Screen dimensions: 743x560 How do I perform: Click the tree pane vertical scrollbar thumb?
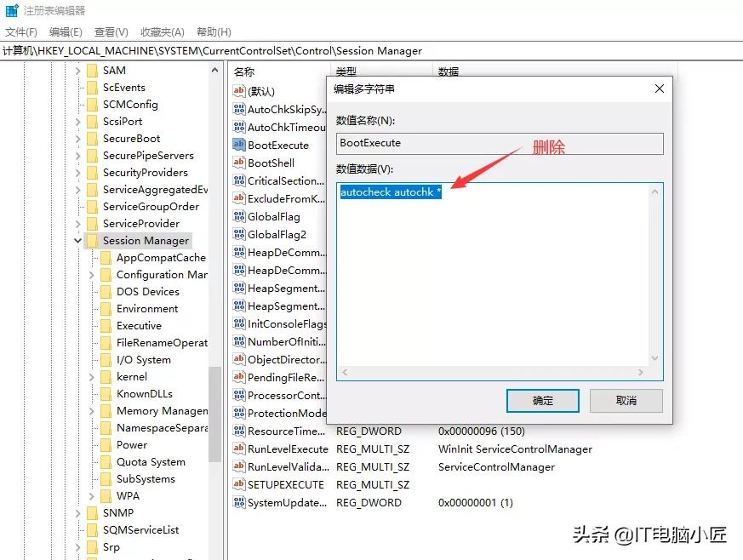pos(214,414)
